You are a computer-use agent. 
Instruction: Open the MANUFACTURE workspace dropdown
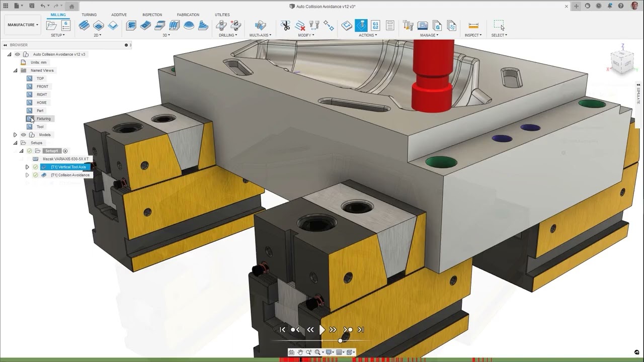pyautogui.click(x=23, y=25)
